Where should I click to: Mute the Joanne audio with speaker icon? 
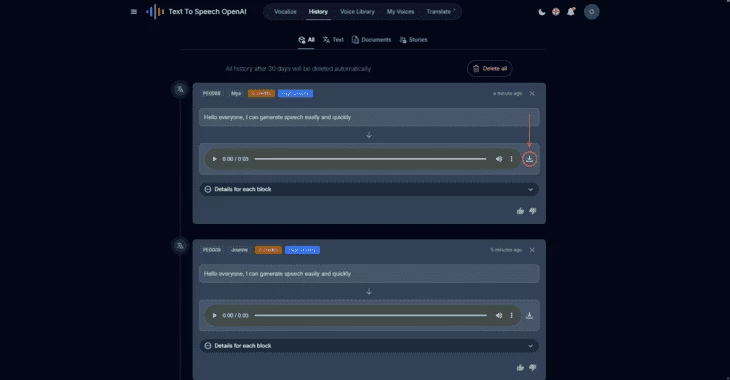tap(499, 315)
